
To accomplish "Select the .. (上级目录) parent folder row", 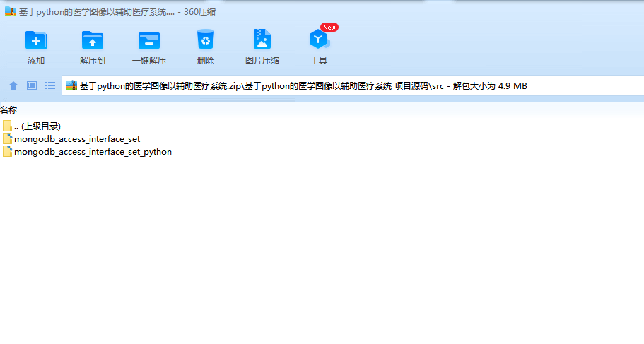I will (x=32, y=126).
